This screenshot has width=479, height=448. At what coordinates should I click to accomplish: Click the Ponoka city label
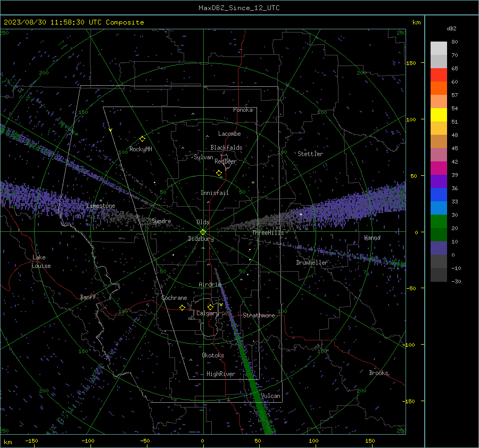click(243, 110)
